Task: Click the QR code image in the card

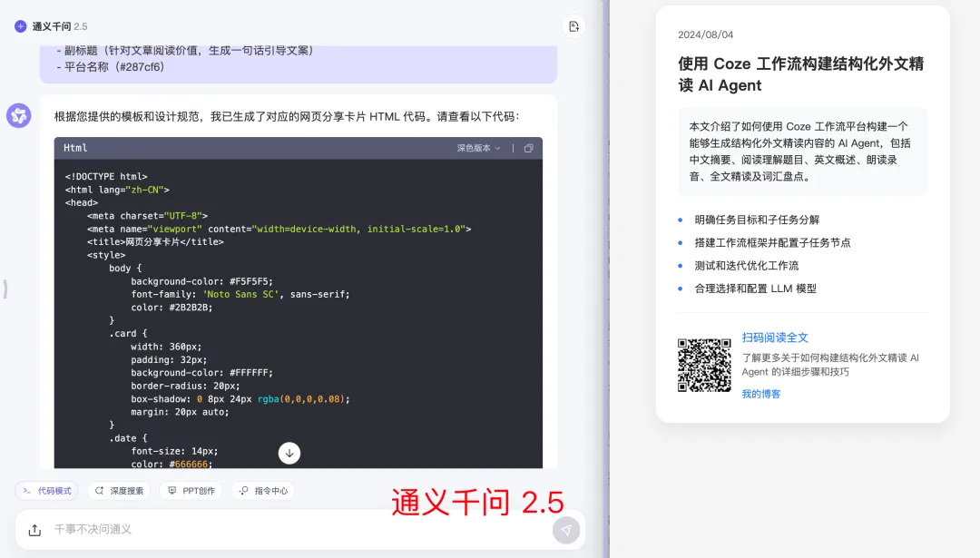Action: [x=704, y=365]
